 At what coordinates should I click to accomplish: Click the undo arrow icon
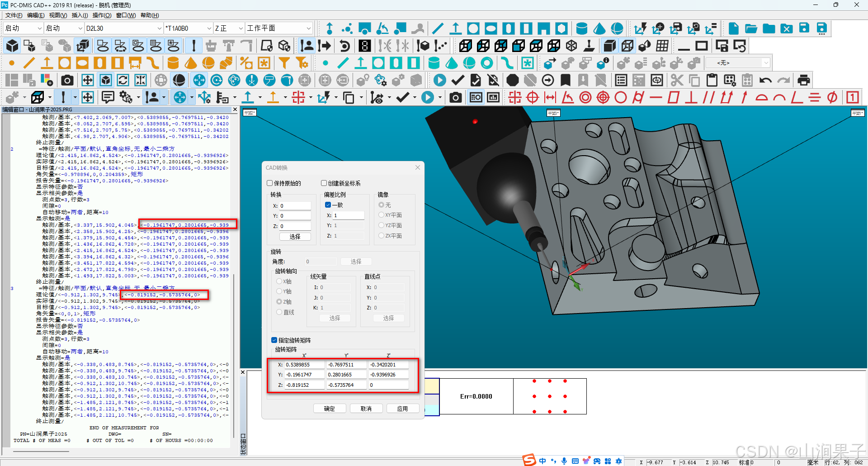coord(765,81)
